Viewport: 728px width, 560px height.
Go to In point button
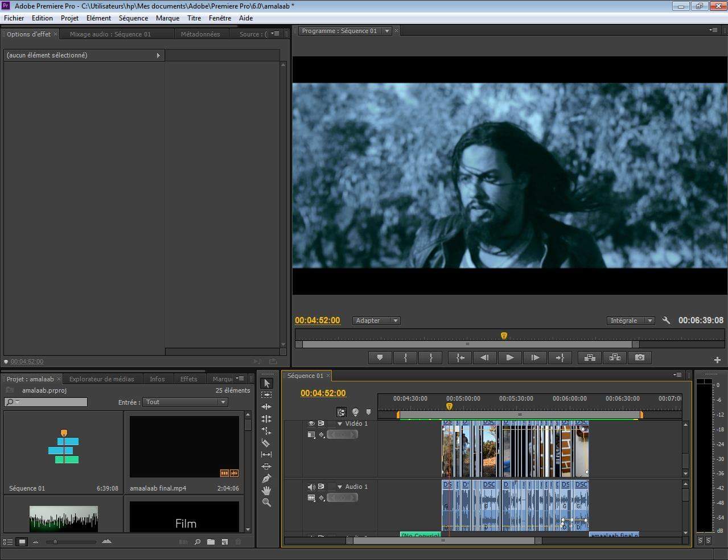coord(460,357)
